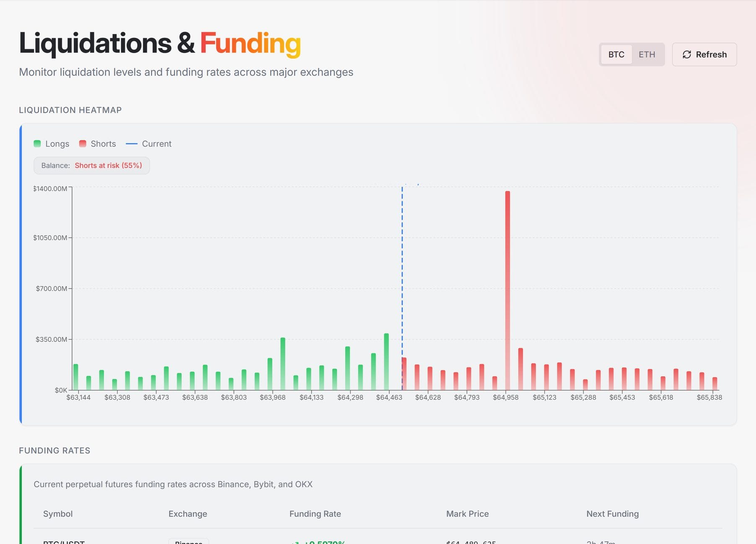The width and height of the screenshot is (756, 544).
Task: Click the $0K y-axis label
Action: [x=61, y=390]
